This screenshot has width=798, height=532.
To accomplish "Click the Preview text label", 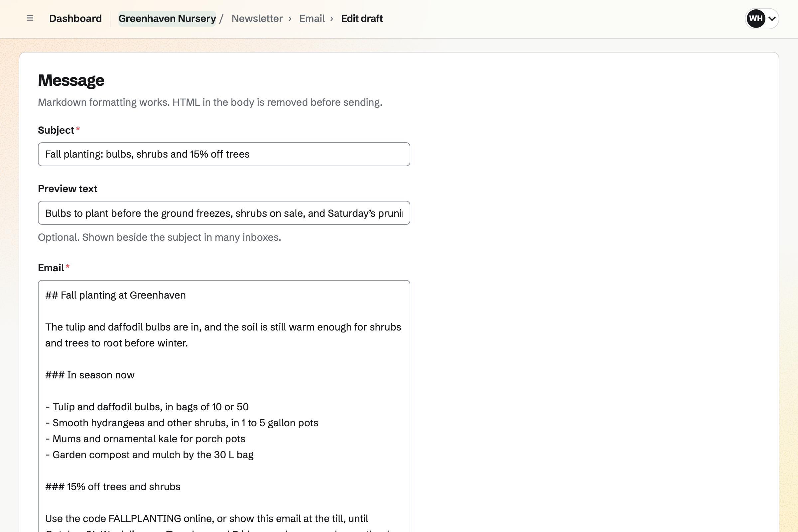I will point(67,189).
